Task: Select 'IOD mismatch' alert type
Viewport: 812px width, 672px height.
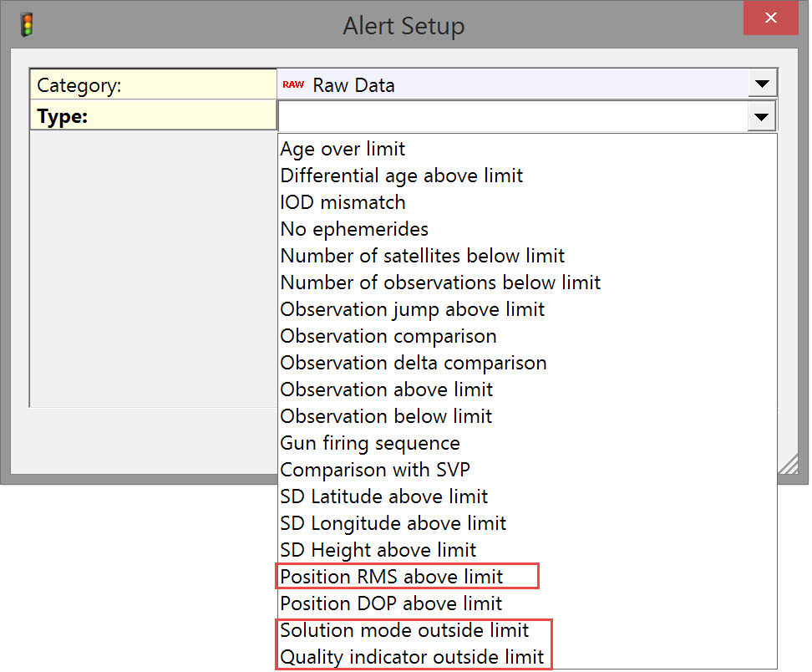Action: point(343,202)
